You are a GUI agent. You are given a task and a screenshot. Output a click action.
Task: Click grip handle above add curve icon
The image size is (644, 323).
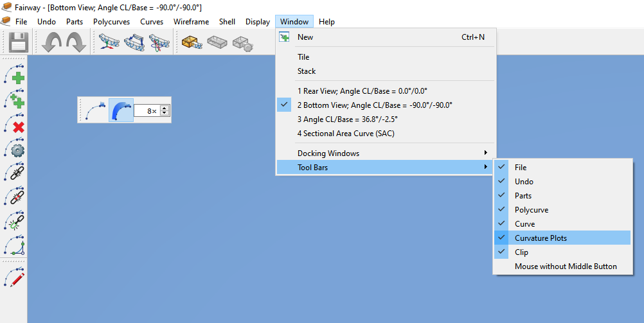[x=14, y=58]
